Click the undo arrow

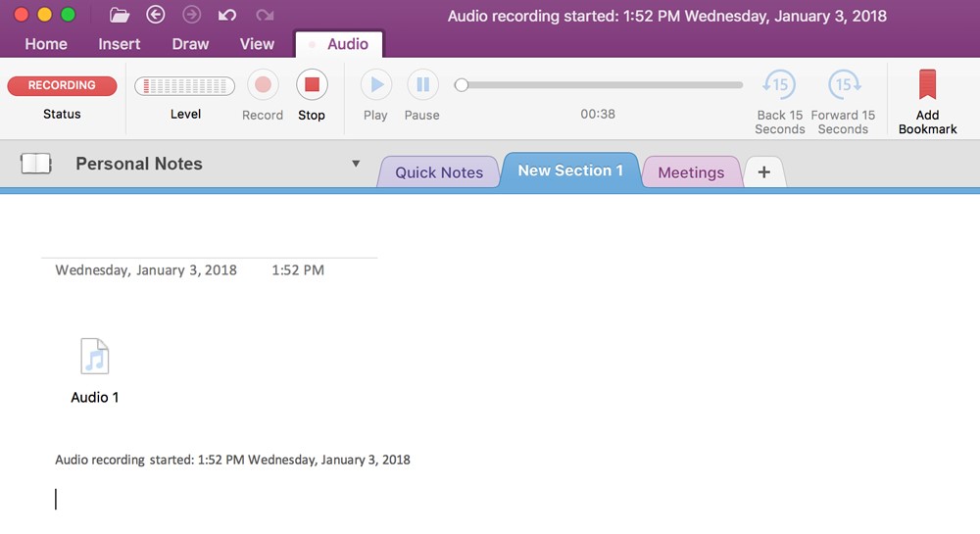click(x=227, y=15)
